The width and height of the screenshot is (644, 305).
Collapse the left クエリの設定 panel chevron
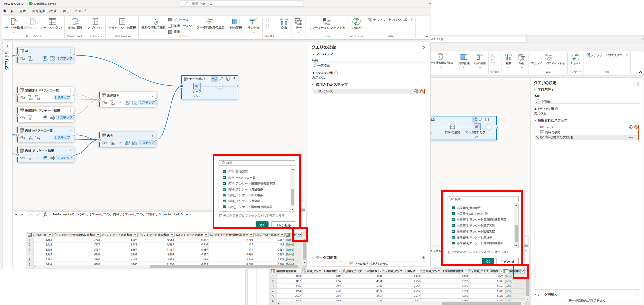coord(424,47)
